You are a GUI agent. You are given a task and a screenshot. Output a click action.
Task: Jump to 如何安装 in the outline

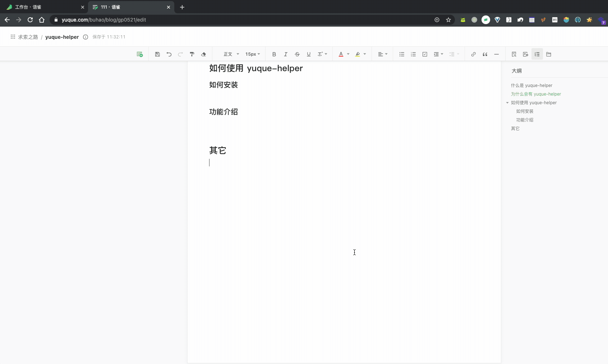tap(525, 111)
